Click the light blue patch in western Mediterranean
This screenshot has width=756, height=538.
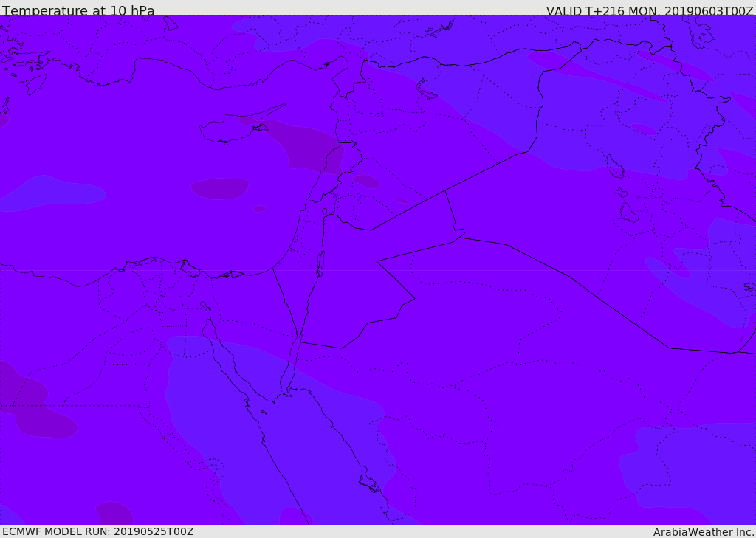click(55, 192)
